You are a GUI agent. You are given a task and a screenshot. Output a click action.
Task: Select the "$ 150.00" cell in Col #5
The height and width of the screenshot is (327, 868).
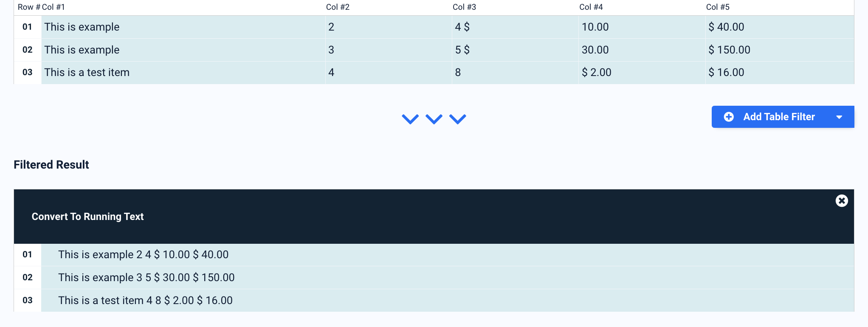729,50
